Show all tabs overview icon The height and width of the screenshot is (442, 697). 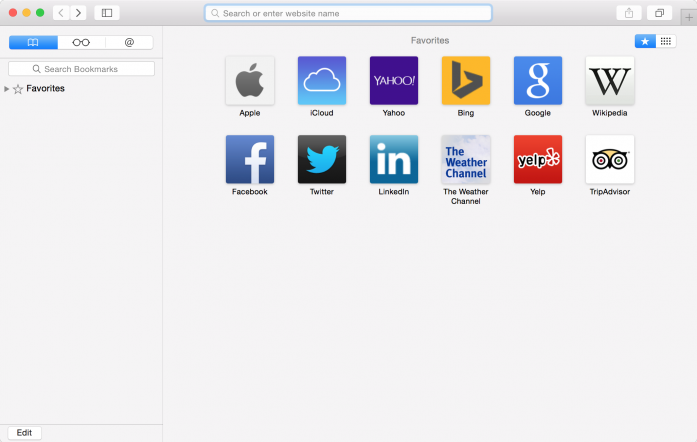coord(660,13)
